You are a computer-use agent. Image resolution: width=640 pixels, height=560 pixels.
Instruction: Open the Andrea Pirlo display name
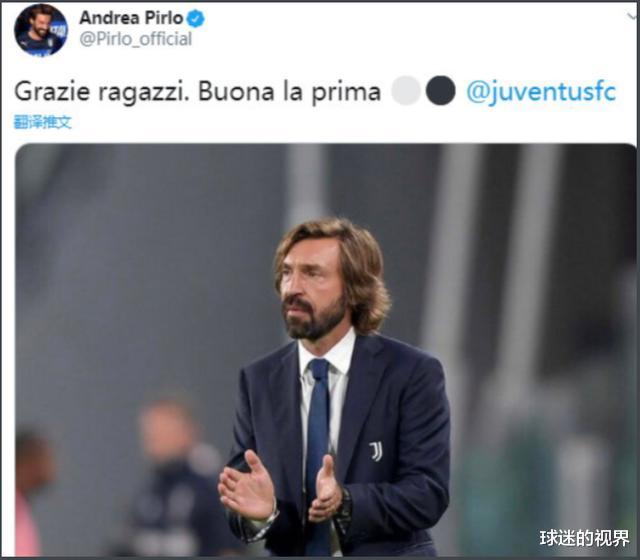[x=131, y=18]
